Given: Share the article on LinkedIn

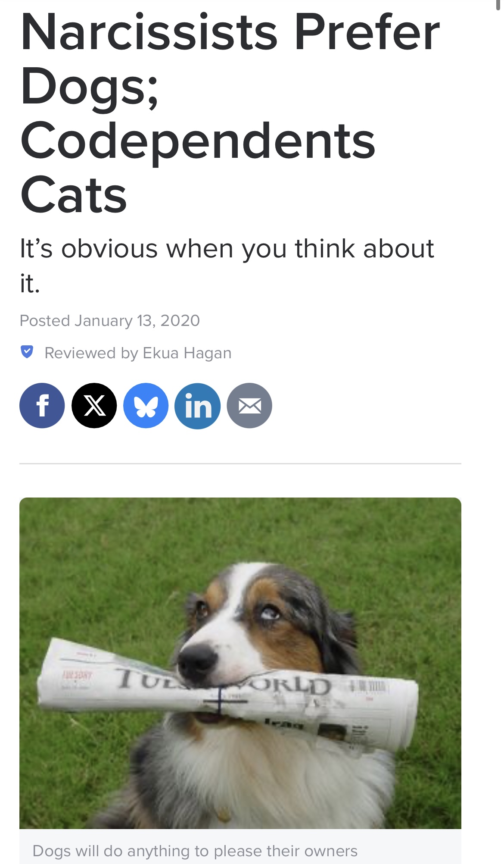Looking at the screenshot, I should pyautogui.click(x=197, y=405).
